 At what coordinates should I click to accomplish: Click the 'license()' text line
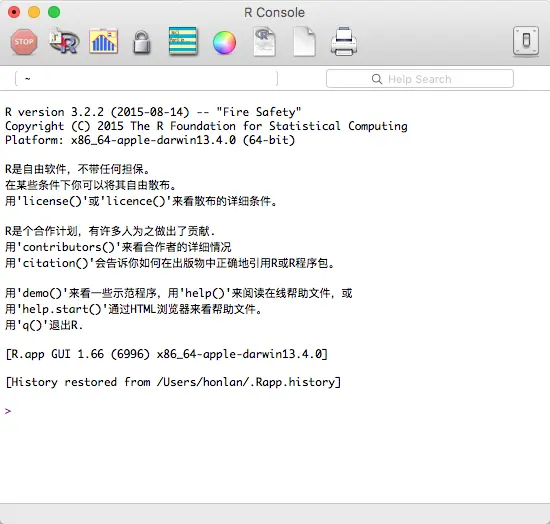(141, 201)
